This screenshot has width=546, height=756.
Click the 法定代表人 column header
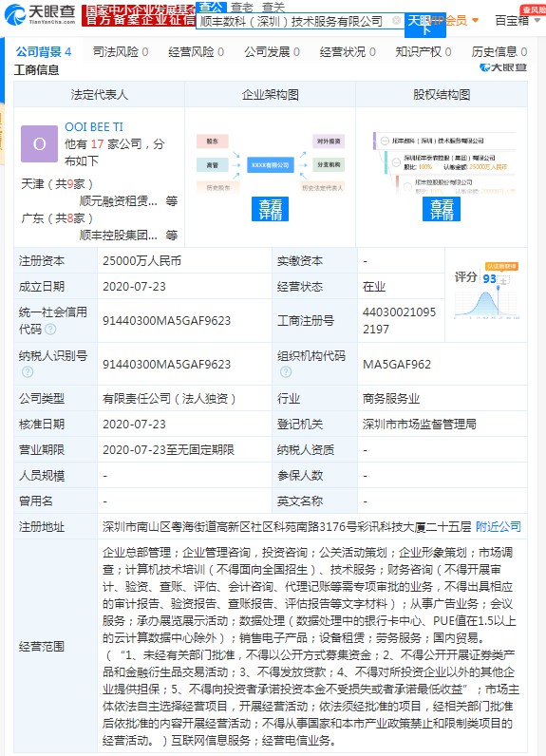[x=100, y=95]
